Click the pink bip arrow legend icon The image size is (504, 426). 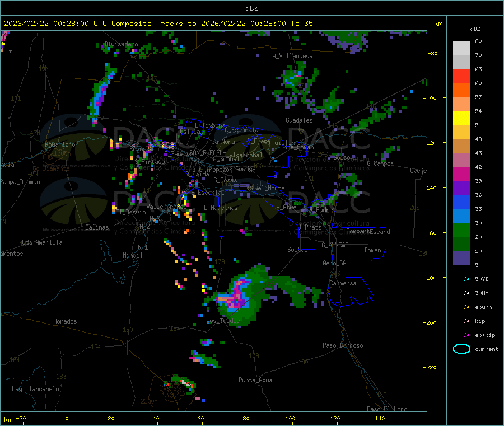pyautogui.click(x=461, y=321)
